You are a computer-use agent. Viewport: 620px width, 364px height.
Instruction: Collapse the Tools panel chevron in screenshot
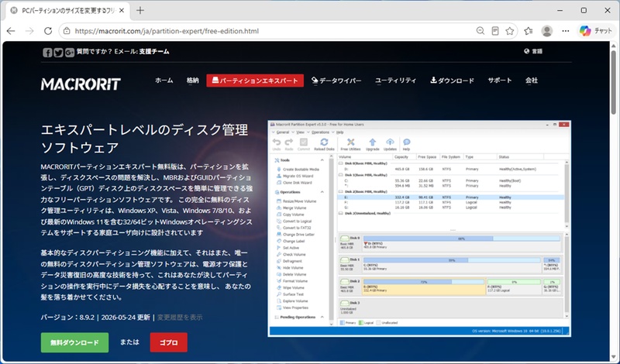click(322, 160)
